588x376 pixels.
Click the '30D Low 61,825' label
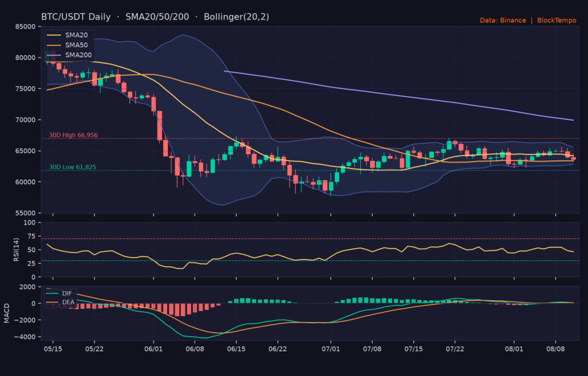coord(72,167)
